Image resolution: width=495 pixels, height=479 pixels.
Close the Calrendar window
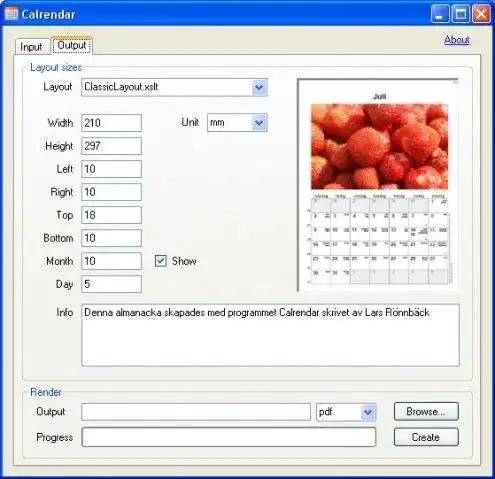point(481,14)
